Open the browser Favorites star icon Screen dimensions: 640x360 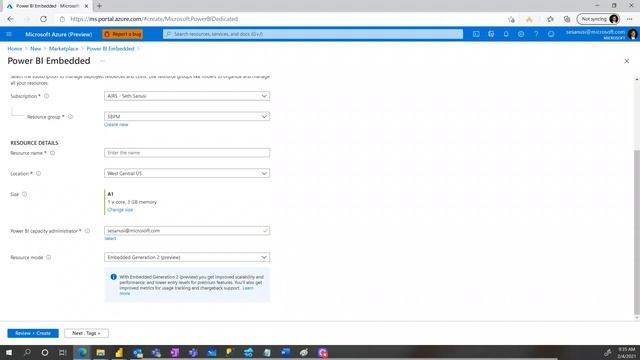pyautogui.click(x=550, y=19)
